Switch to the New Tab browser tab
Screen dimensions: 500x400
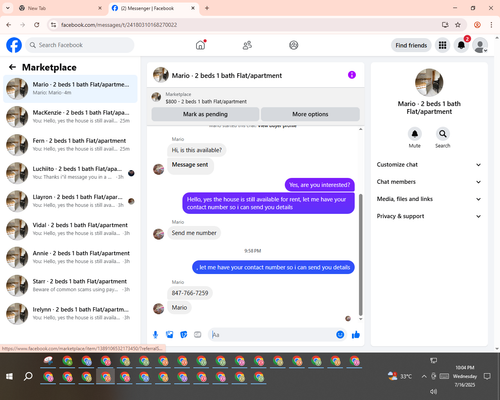click(x=61, y=8)
